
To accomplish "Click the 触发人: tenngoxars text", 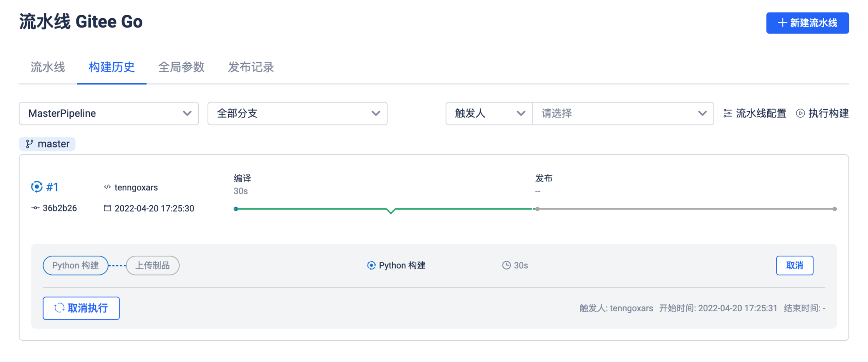I will [616, 308].
